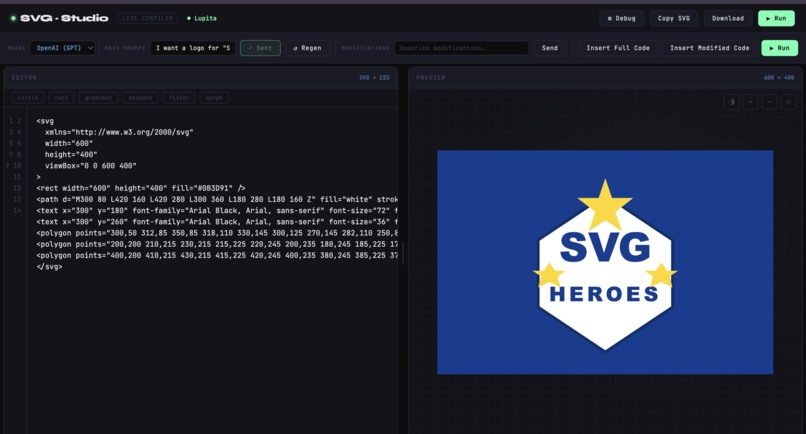806x434 pixels.
Task: Insert Full Code into editor
Action: [x=618, y=48]
